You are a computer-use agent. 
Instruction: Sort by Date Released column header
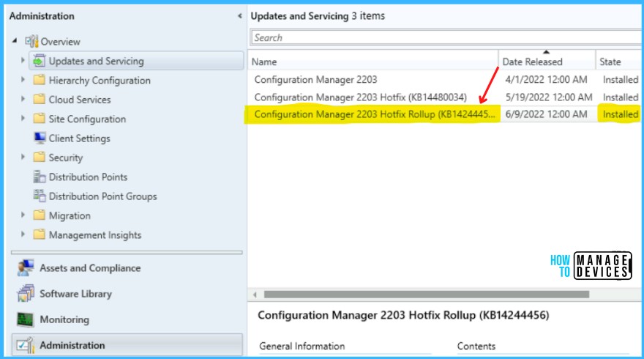pos(547,62)
